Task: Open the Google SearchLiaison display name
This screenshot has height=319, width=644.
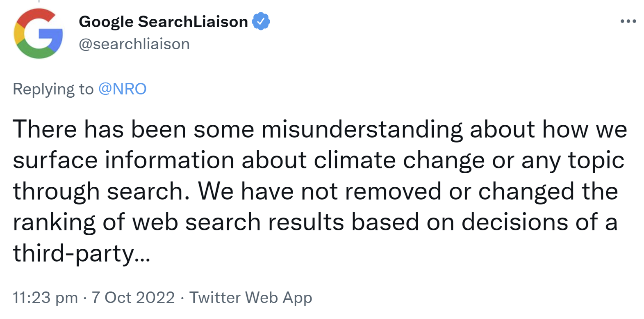Action: coord(163,22)
